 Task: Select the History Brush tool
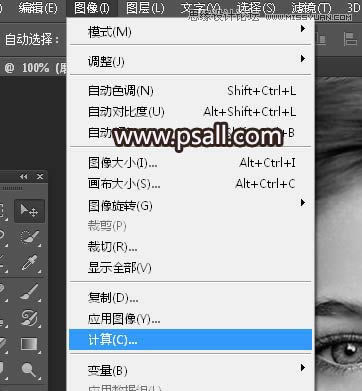tap(29, 318)
